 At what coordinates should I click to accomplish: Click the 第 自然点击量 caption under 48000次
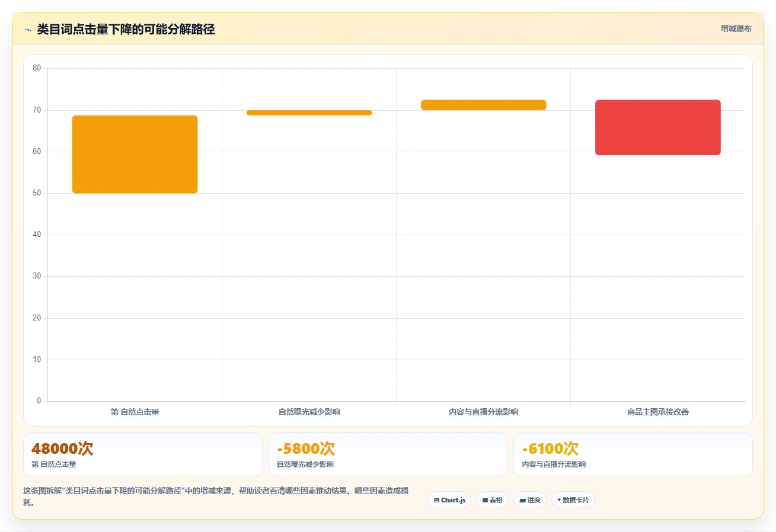tap(54, 464)
